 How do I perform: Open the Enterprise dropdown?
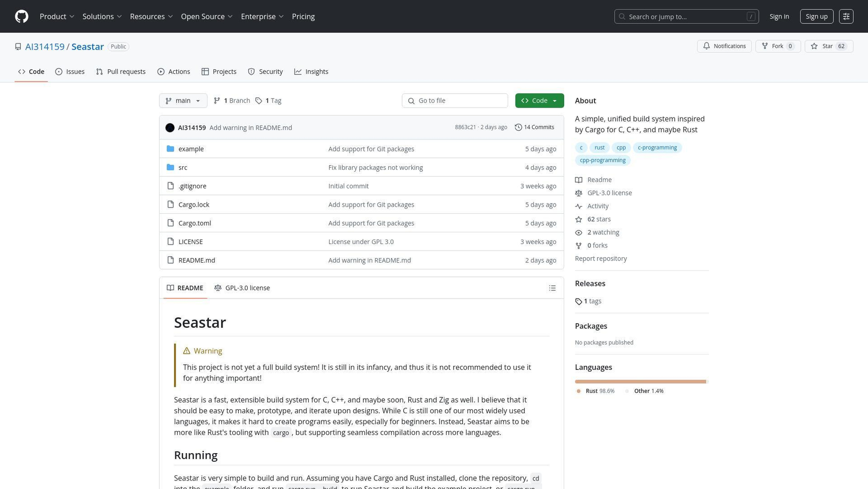point(262,17)
